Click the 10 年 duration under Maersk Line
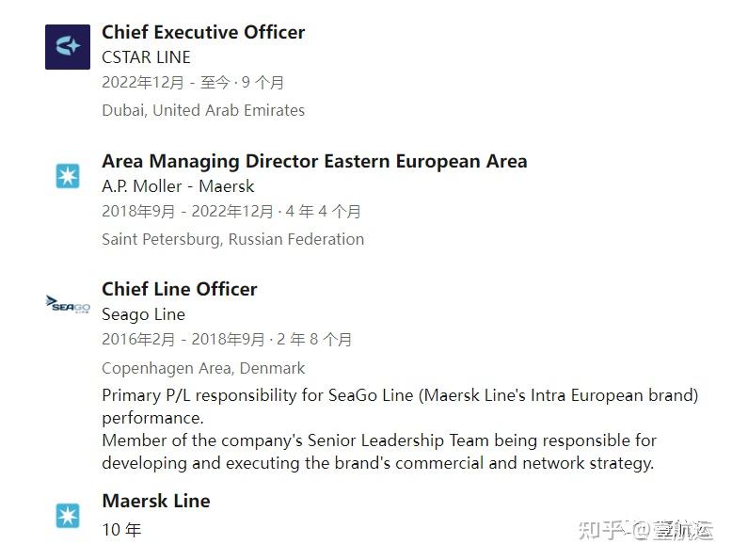 [121, 530]
